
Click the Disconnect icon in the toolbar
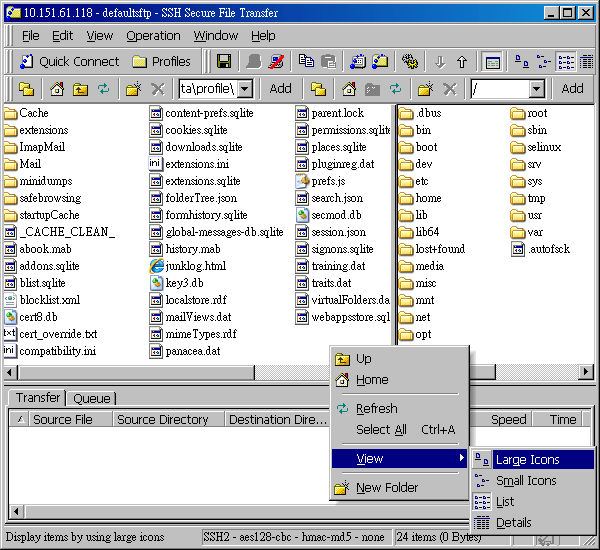click(x=277, y=62)
